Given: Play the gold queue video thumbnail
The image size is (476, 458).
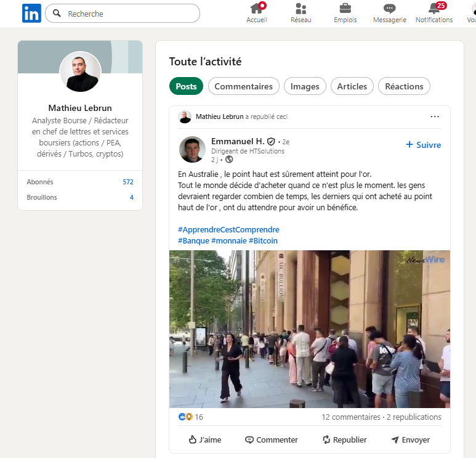Looking at the screenshot, I should (310, 329).
